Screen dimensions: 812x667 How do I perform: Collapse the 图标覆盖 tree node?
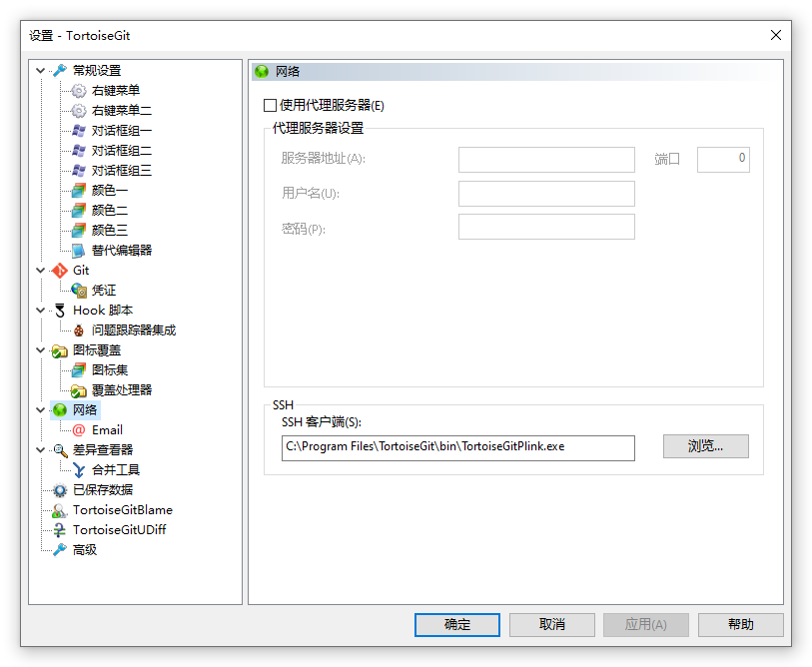(40, 350)
